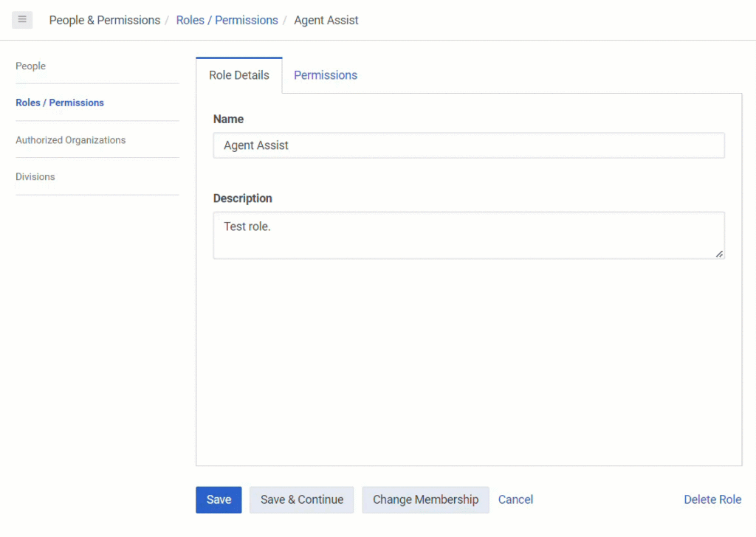Click the Name field label
756x537 pixels.
pyautogui.click(x=228, y=119)
